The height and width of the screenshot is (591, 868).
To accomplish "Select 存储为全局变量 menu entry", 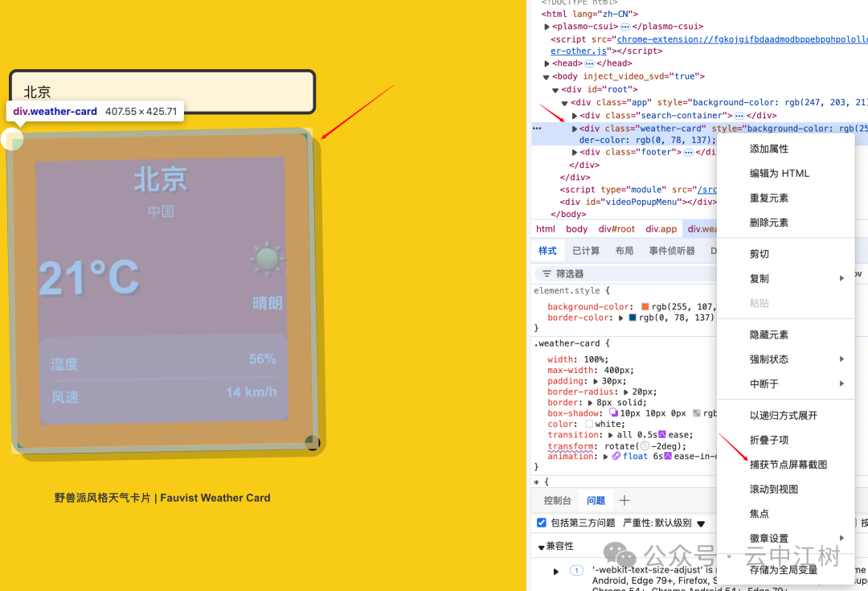I will tap(785, 569).
